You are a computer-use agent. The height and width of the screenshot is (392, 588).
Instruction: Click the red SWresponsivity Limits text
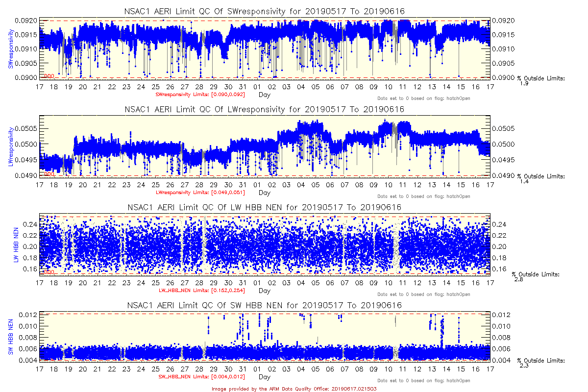click(200, 94)
